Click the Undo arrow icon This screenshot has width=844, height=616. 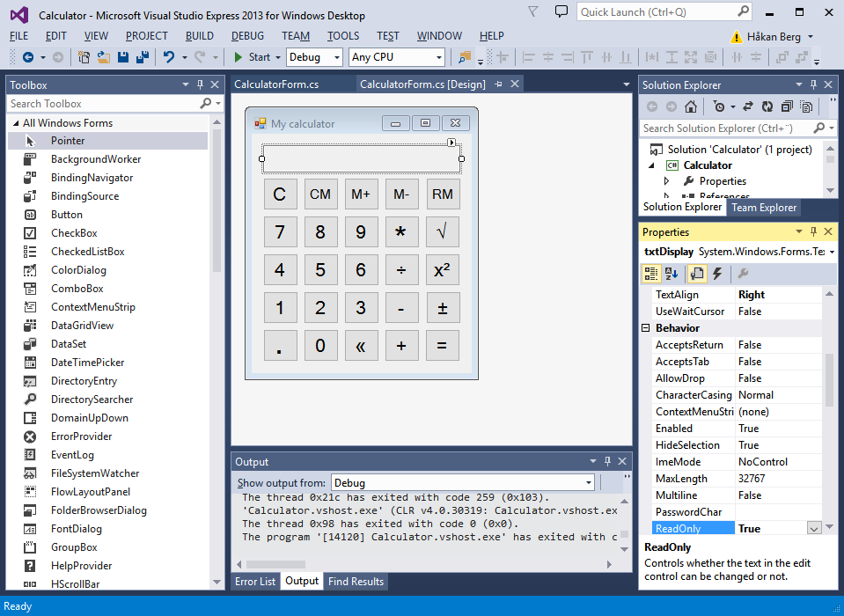click(x=169, y=57)
